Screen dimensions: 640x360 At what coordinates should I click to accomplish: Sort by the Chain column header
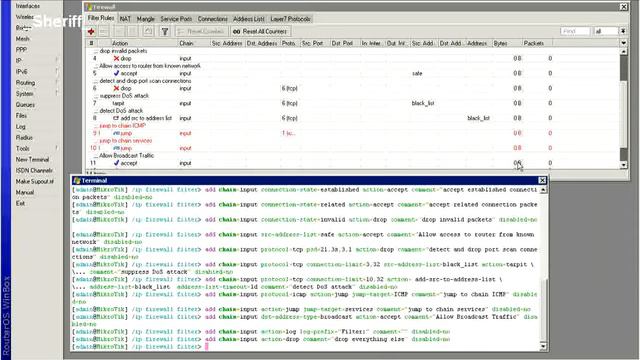point(193,43)
